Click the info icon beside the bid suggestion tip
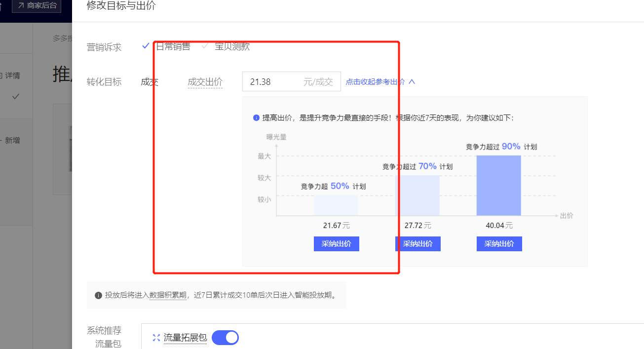Image resolution: width=644 pixels, height=349 pixels. pos(256,117)
